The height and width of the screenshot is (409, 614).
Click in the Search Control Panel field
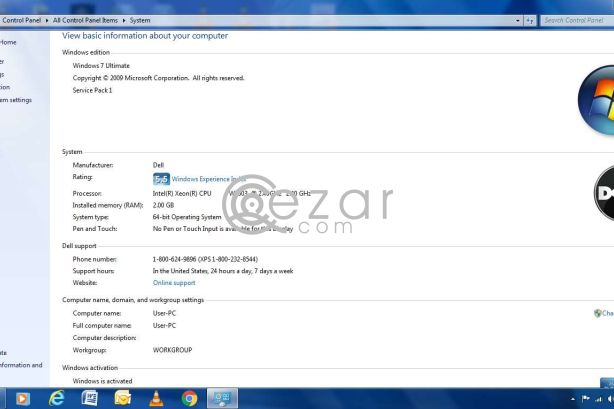[576, 20]
